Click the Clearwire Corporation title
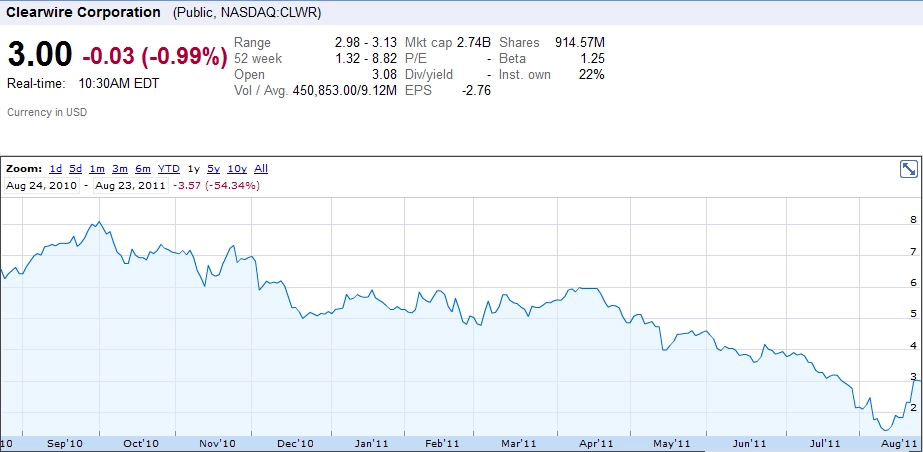 pos(83,12)
